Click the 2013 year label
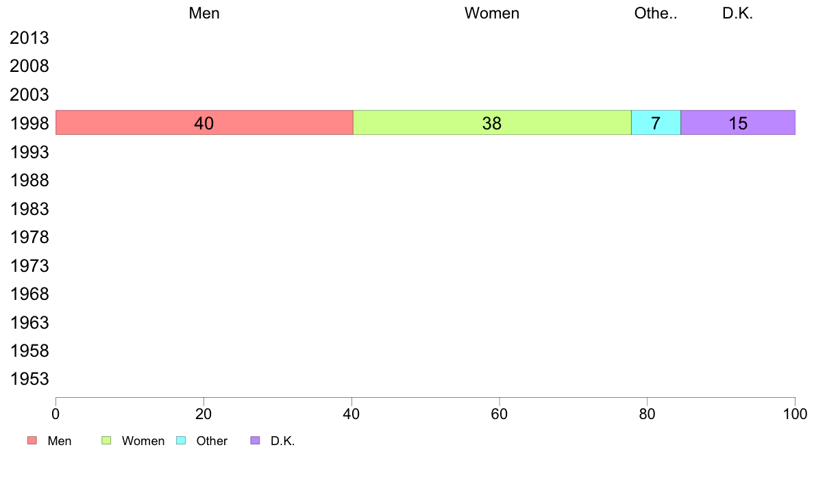814x504 pixels. pyautogui.click(x=29, y=38)
